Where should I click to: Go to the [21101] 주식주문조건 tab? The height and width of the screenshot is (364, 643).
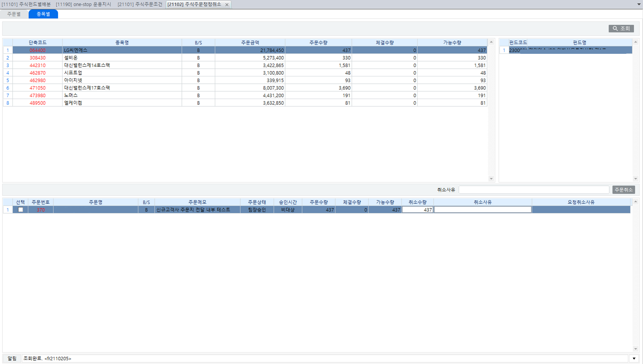click(140, 4)
